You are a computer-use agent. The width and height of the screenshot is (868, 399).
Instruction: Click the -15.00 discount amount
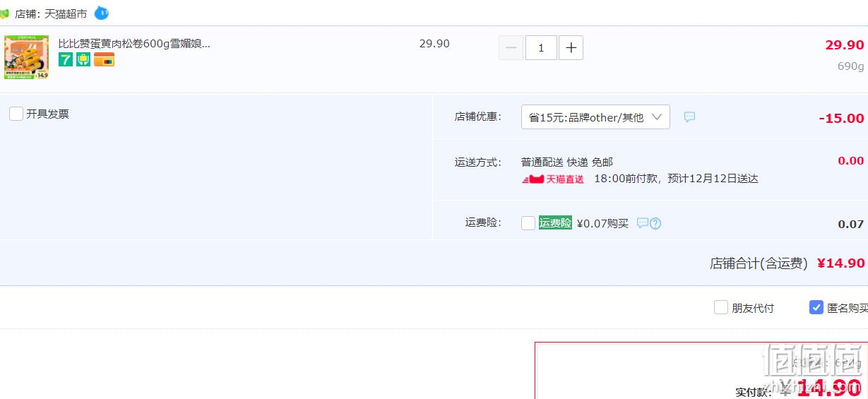click(841, 118)
